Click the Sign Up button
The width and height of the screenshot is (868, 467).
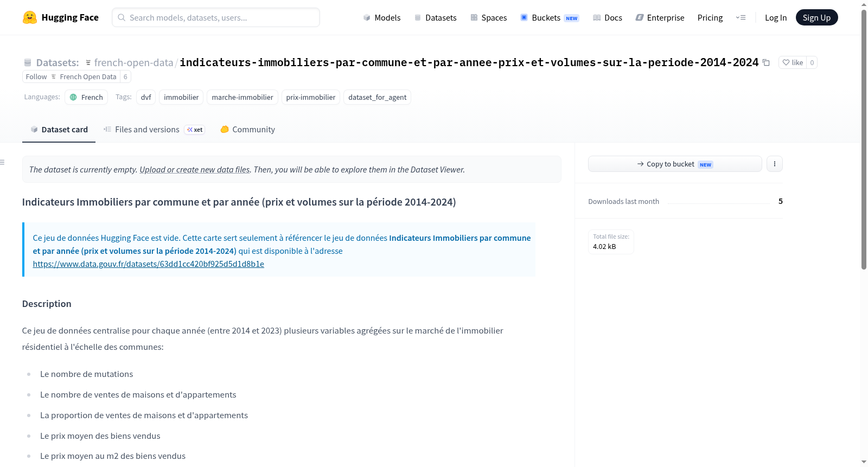[816, 17]
